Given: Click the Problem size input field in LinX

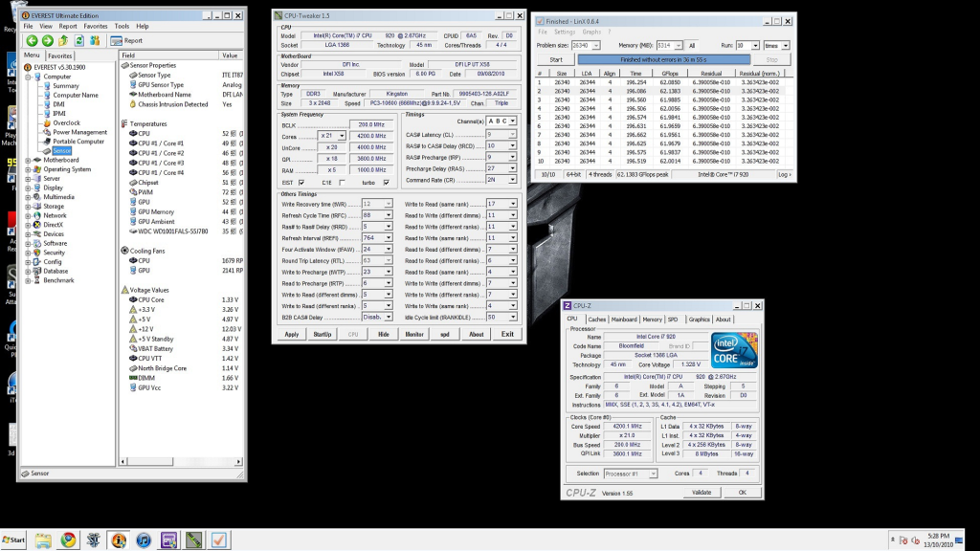Looking at the screenshot, I should [583, 45].
